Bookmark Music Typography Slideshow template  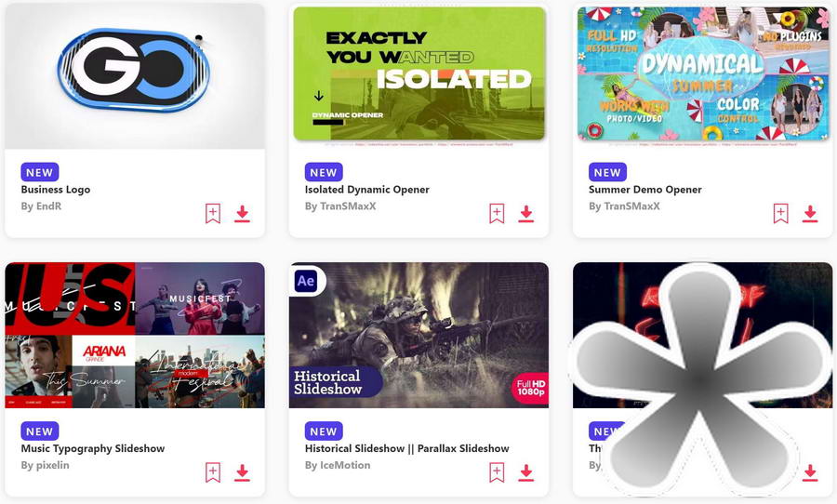click(213, 472)
